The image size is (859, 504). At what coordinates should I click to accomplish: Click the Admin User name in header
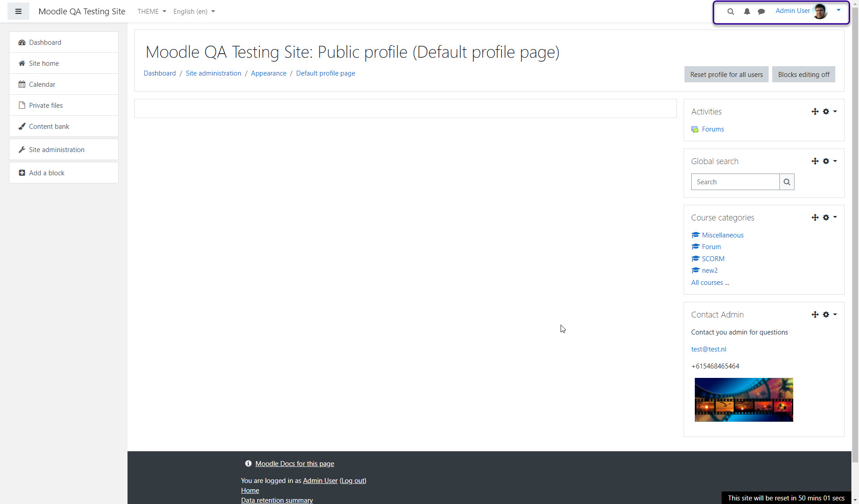793,11
